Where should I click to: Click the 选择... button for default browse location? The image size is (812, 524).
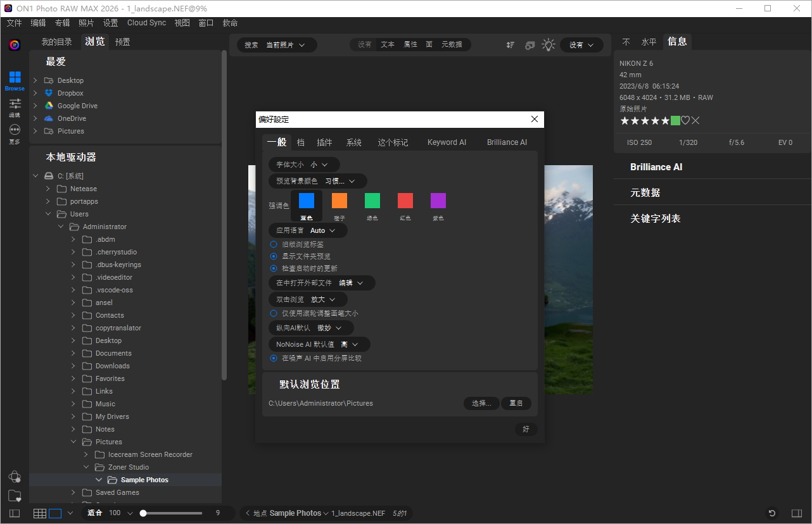point(481,403)
